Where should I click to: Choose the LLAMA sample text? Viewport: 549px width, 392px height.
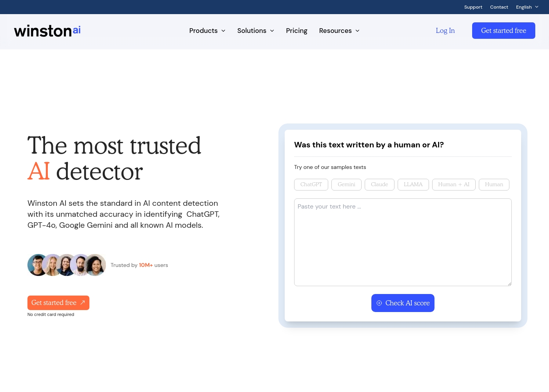413,185
